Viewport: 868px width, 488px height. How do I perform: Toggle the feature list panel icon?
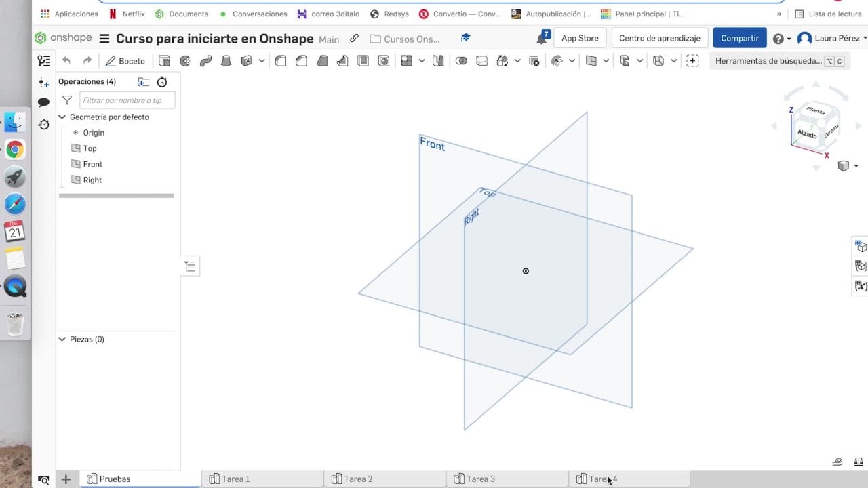pos(44,61)
